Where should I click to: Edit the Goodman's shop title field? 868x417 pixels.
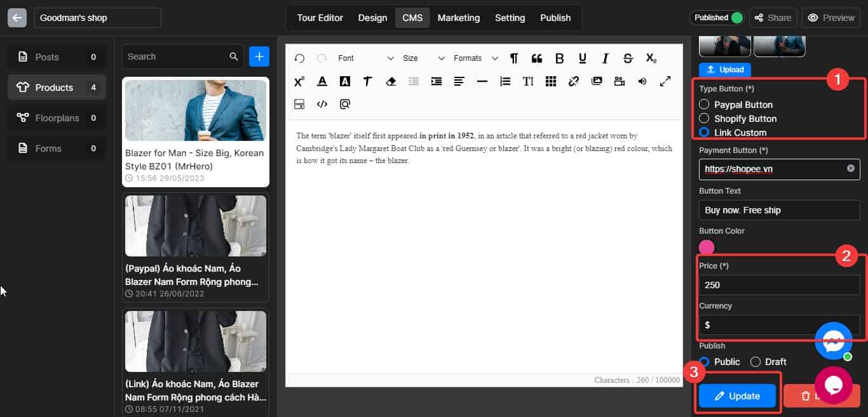[97, 18]
